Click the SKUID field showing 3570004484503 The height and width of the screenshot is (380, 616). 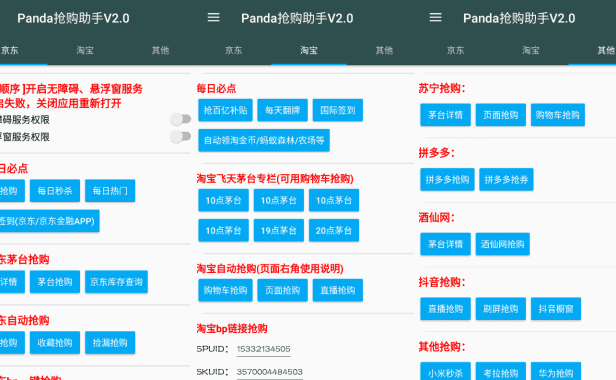270,372
